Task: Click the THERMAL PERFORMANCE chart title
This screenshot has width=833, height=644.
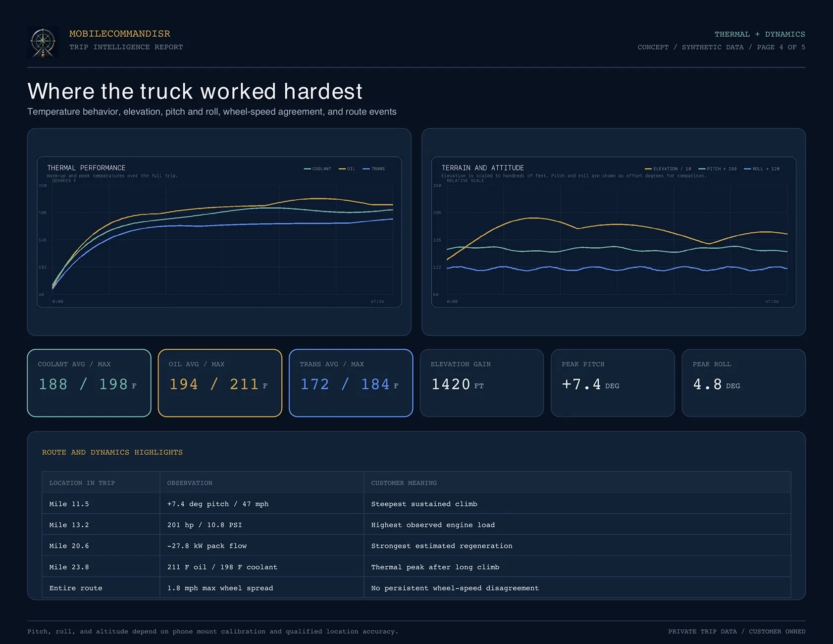Action: pos(86,168)
